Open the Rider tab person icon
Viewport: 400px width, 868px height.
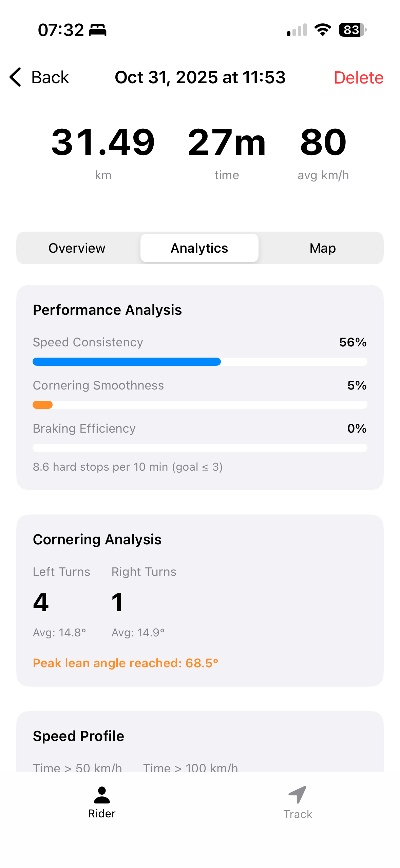coord(102,795)
